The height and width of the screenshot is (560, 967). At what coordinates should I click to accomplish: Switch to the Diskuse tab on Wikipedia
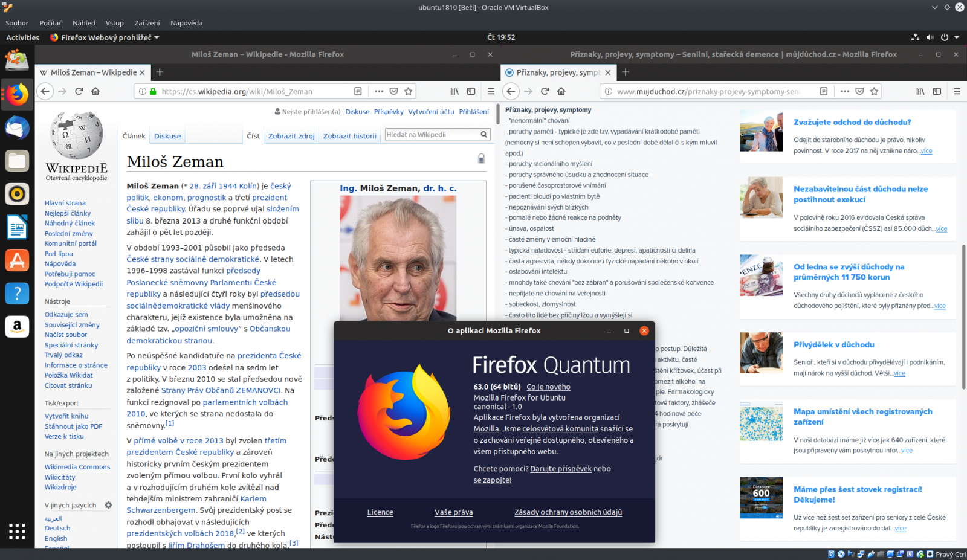167,135
